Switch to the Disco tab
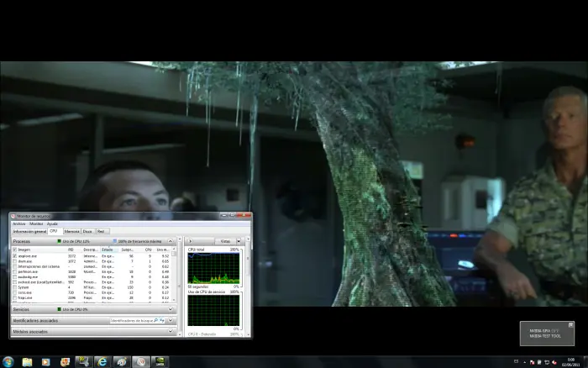 click(x=87, y=231)
